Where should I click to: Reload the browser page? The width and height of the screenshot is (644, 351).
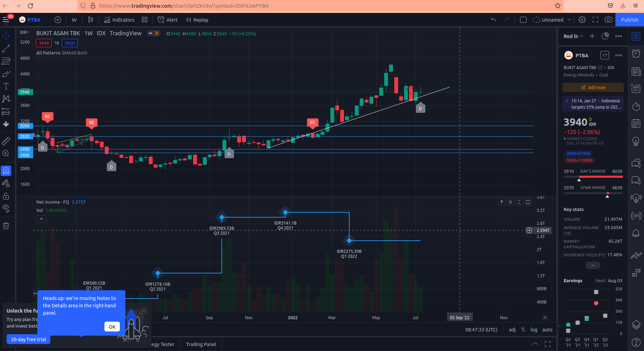(x=30, y=6)
